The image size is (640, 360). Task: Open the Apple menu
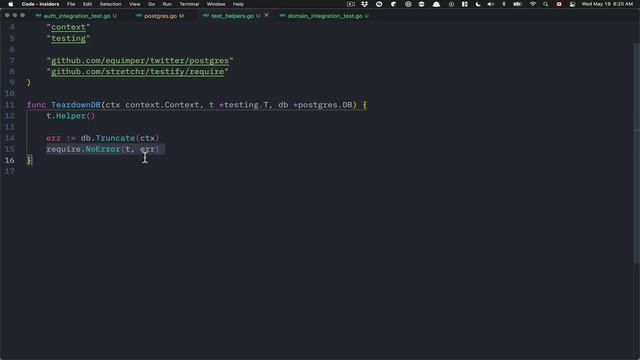click(x=11, y=4)
